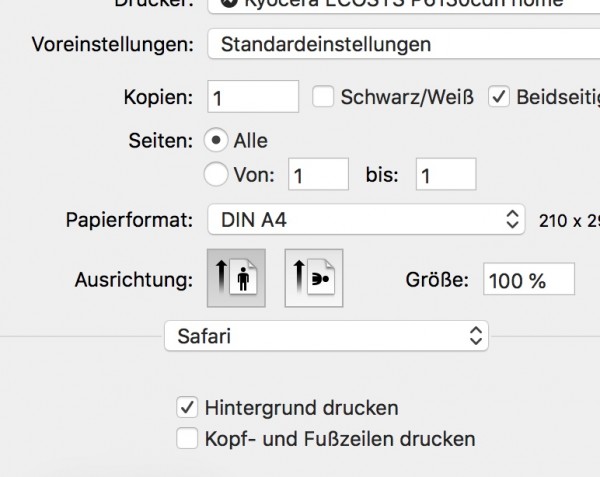
Task: Click into the Kopien input field
Action: pos(253,96)
